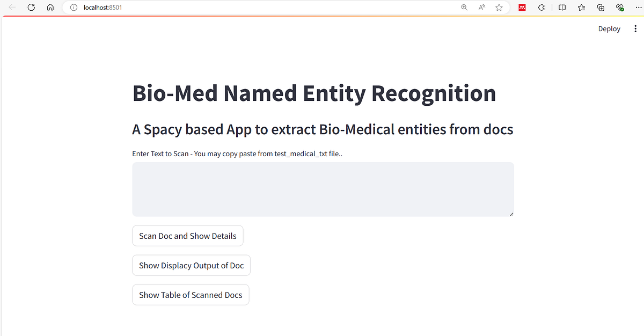
Task: Open Browser essentials heart icon
Action: point(619,8)
